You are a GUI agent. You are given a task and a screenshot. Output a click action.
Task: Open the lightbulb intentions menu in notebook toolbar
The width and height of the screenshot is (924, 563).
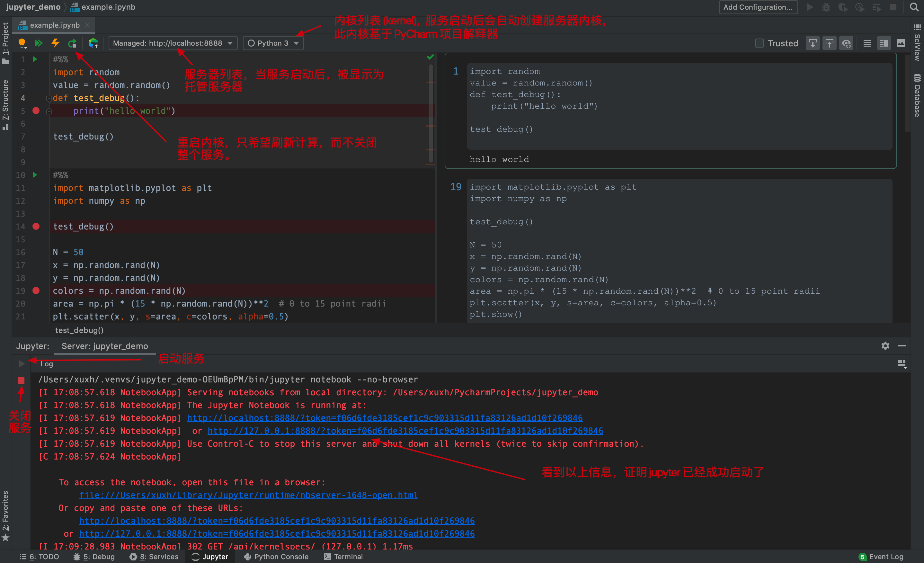pos(22,43)
